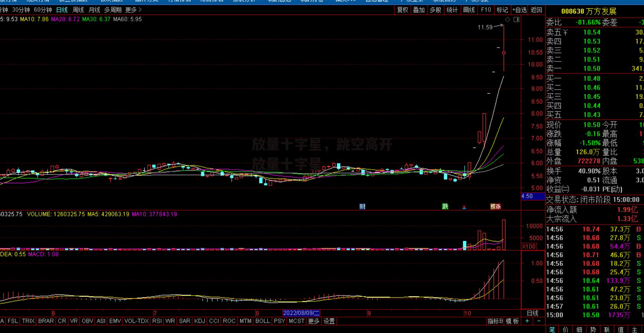Click the 返回 back button
This screenshot has width=644, height=333.
536,10
